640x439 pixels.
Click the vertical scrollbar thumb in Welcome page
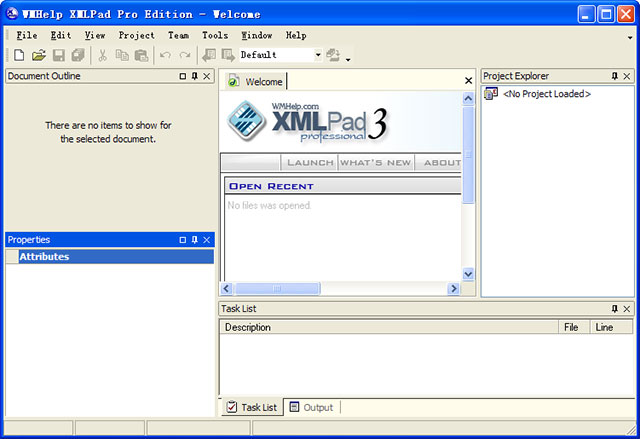468,155
